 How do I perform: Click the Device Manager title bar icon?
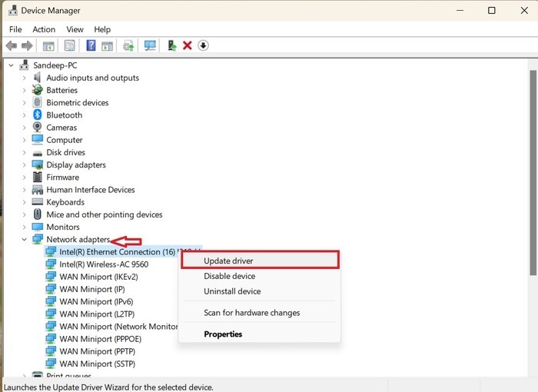pyautogui.click(x=13, y=10)
